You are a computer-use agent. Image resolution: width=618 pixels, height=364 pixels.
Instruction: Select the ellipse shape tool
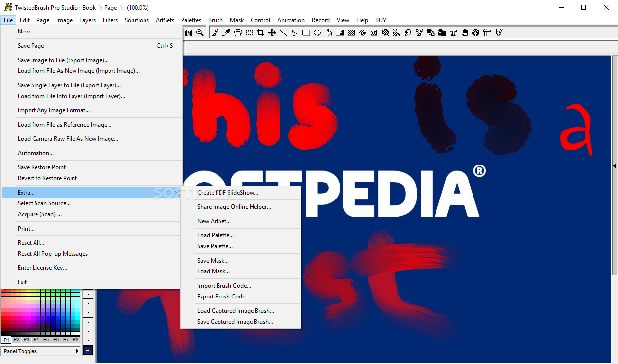click(317, 33)
